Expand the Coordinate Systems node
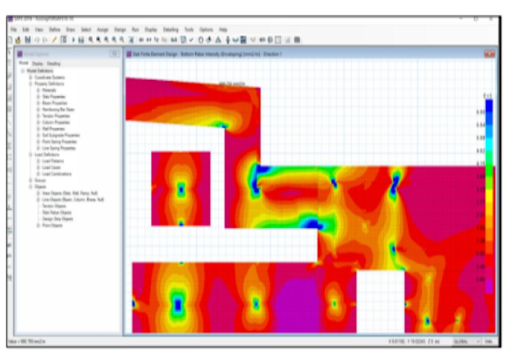The height and width of the screenshot is (360, 512). tap(30, 77)
